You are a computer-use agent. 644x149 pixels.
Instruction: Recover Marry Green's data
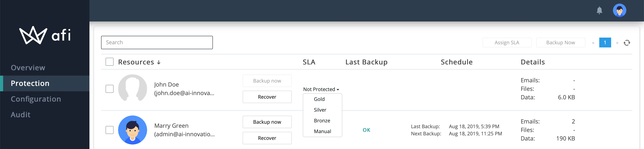click(267, 138)
